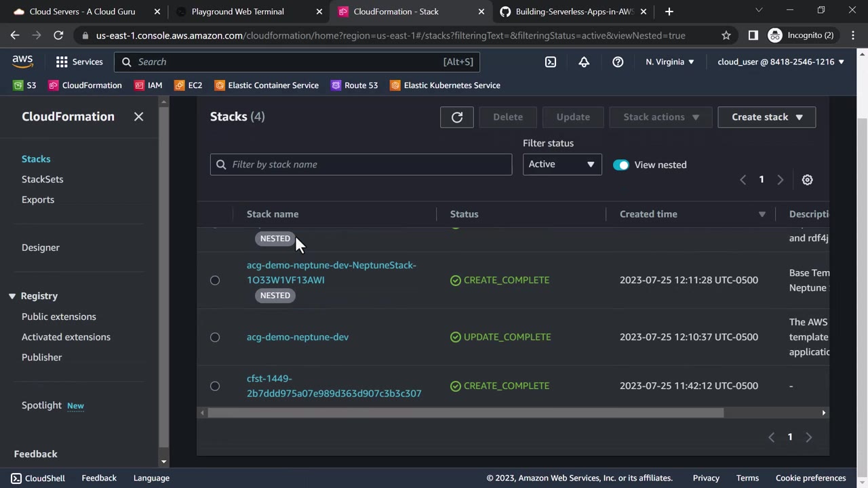The image size is (868, 488).
Task: Select the cfst-1449 stack radio button
Action: point(215,386)
